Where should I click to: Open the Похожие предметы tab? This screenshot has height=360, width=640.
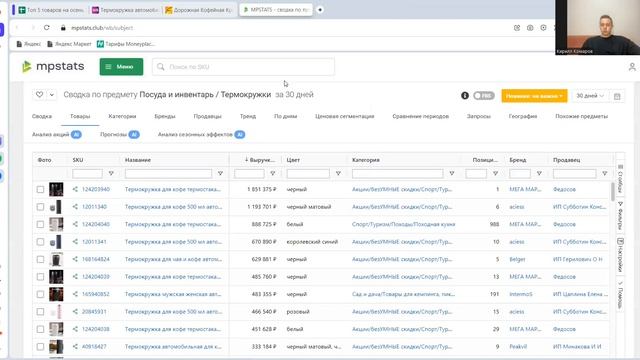click(x=581, y=116)
